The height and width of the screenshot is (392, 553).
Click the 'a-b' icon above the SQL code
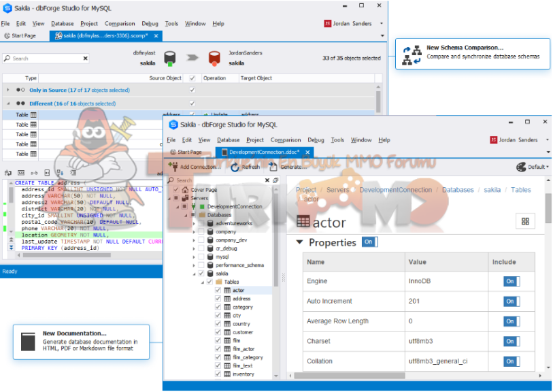coord(34,173)
